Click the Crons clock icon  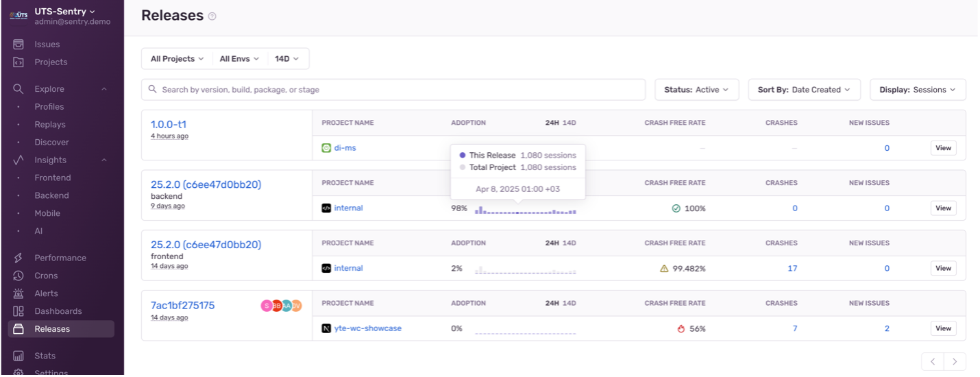[x=19, y=276]
